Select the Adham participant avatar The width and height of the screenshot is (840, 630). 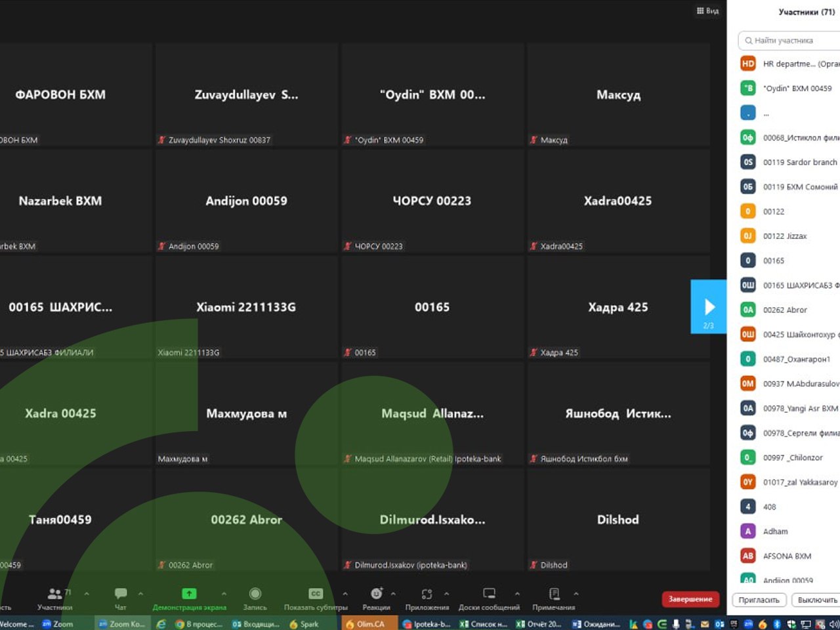[x=748, y=531]
